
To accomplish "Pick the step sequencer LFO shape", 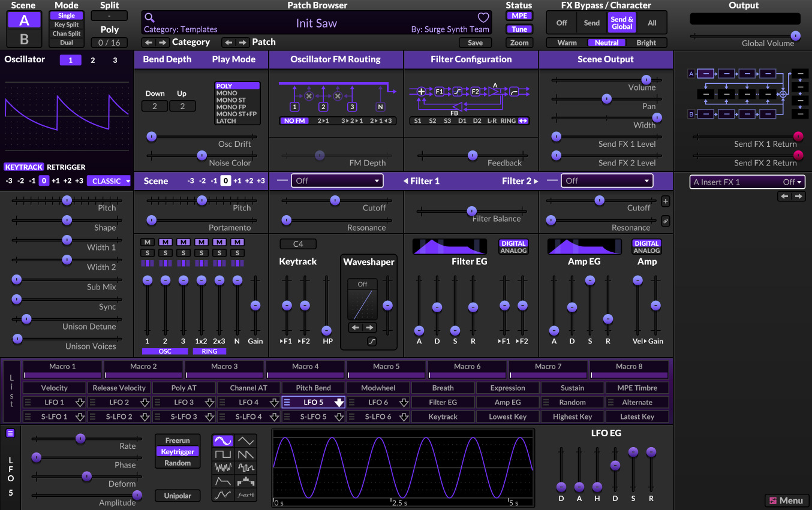I will [x=246, y=481].
